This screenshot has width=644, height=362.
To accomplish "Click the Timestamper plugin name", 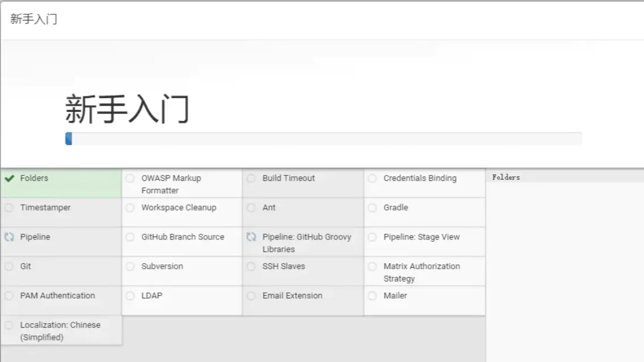I will [x=45, y=208].
